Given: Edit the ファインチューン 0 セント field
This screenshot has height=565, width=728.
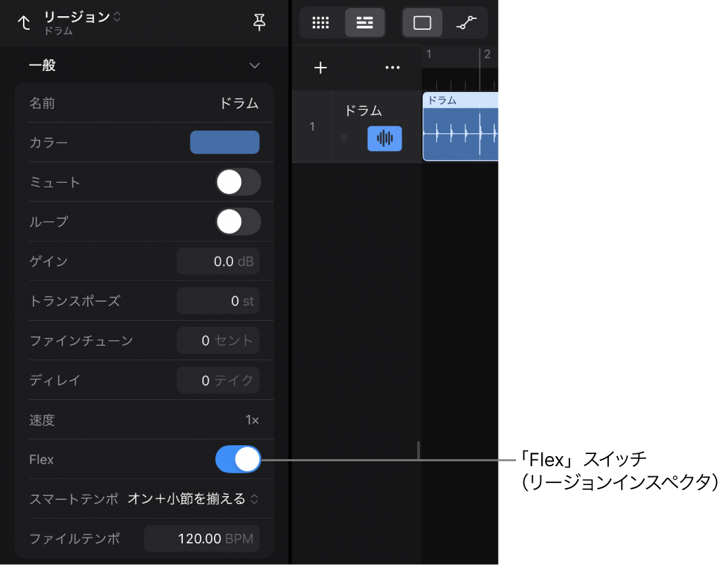Looking at the screenshot, I should [x=218, y=340].
